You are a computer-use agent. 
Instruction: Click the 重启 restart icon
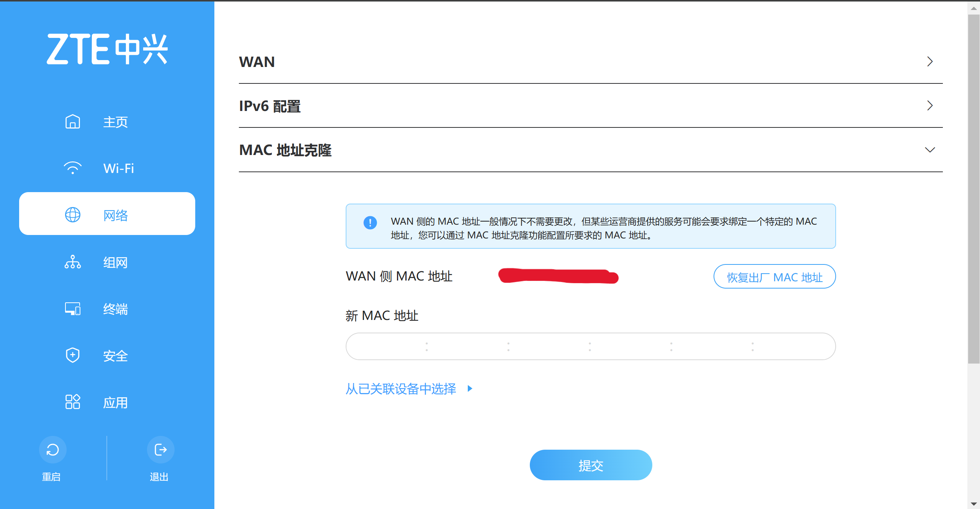coord(52,449)
